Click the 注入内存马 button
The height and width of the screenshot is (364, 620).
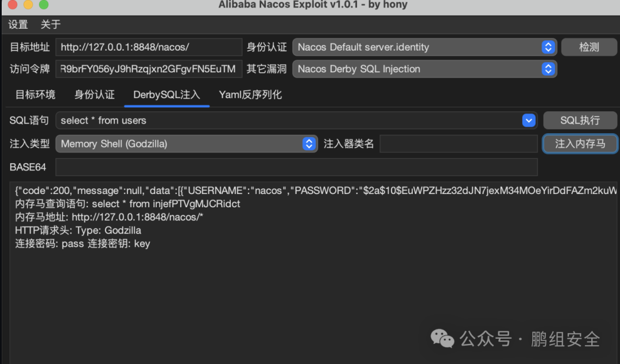[580, 144]
